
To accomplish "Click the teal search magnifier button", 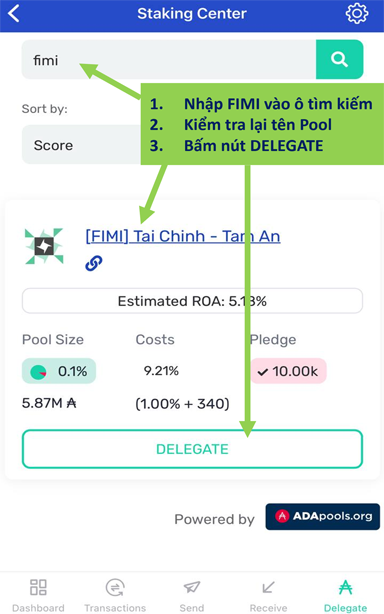I will coord(339,59).
